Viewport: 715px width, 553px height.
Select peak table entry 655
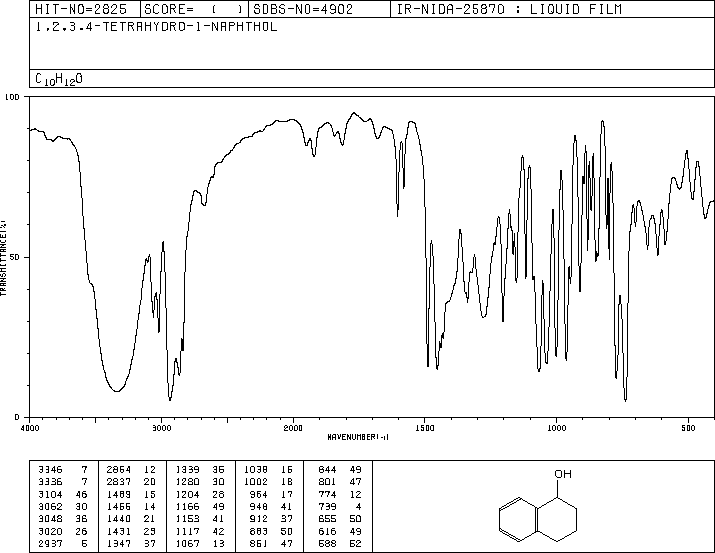pos(327,519)
